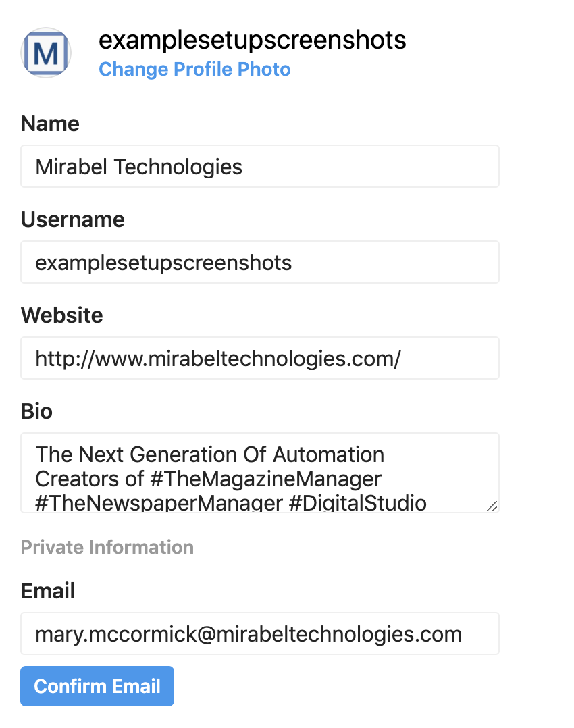Focus the Name field with Mirabel Technologies
574x728 pixels.
(x=259, y=166)
